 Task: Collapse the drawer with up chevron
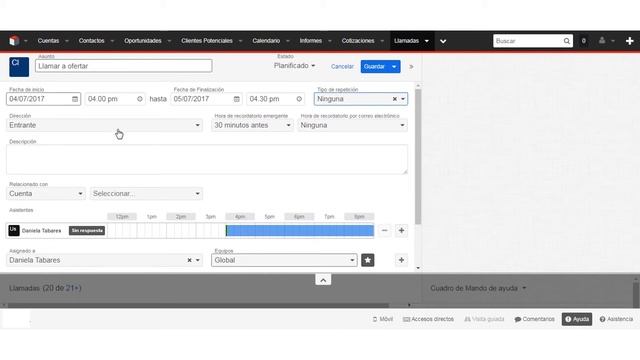323,280
